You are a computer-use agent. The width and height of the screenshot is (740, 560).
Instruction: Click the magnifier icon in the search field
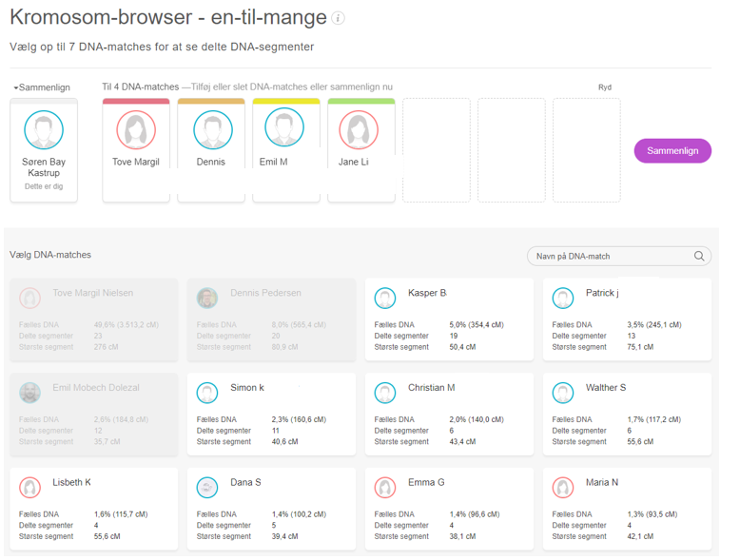click(x=699, y=256)
